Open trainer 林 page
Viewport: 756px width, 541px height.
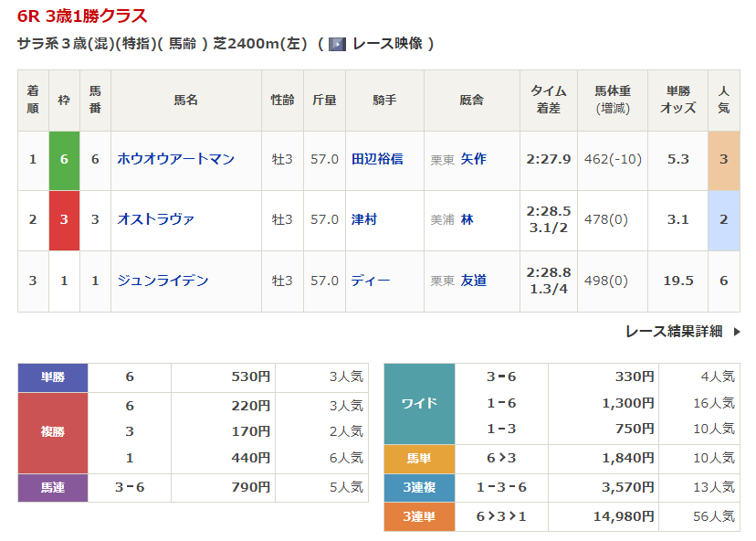467,219
